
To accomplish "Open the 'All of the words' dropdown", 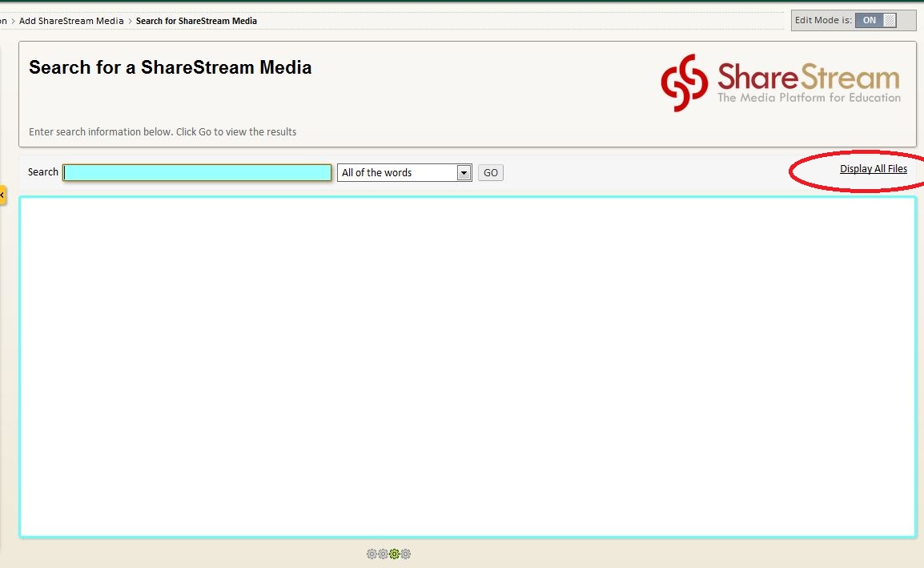I will point(404,173).
